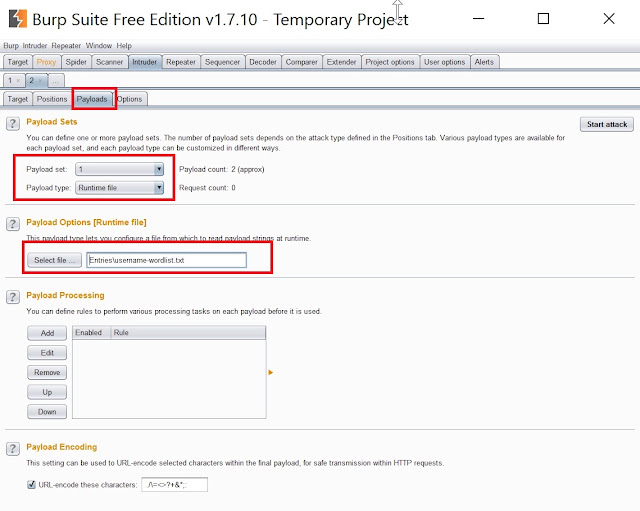Click the Up rule button
The width and height of the screenshot is (640, 511).
tap(47, 392)
